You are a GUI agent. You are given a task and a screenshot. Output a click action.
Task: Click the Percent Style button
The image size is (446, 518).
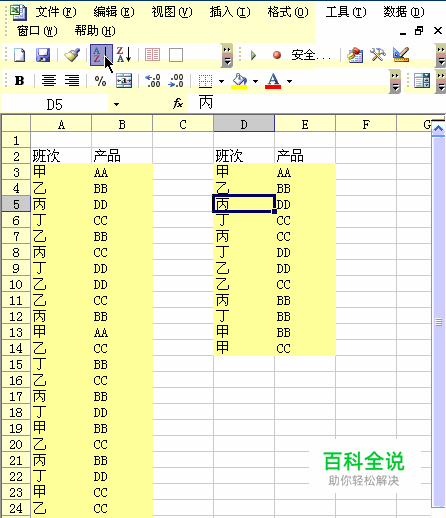click(100, 81)
